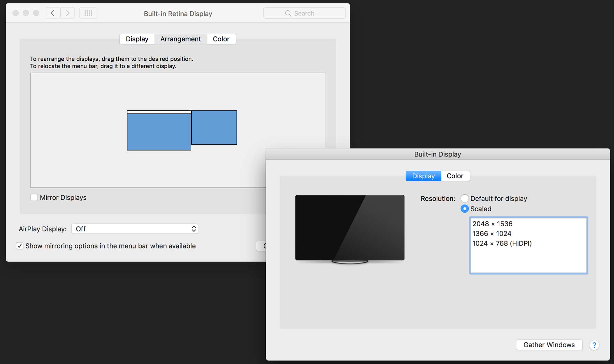
Task: Click the magnifier icon in Search field
Action: pyautogui.click(x=288, y=13)
